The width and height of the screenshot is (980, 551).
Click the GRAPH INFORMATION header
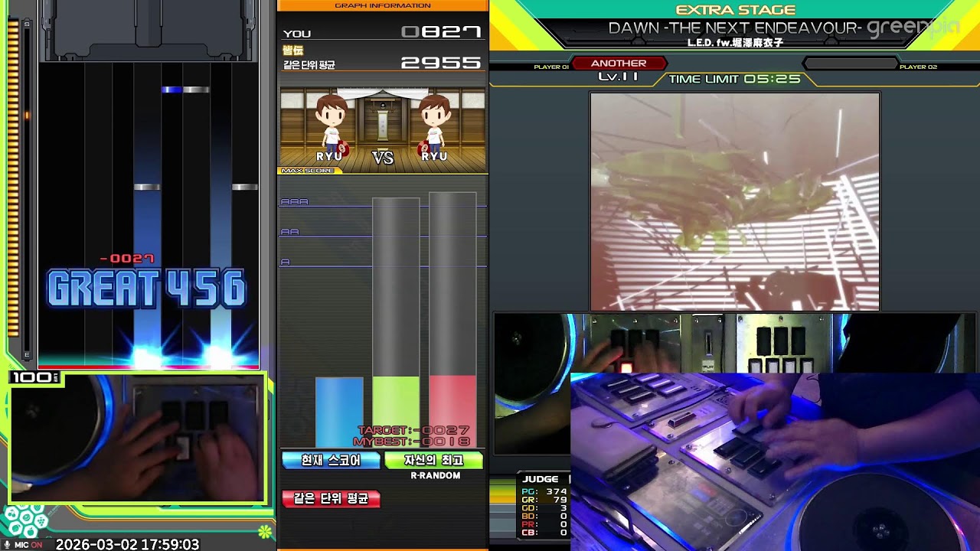383,5
